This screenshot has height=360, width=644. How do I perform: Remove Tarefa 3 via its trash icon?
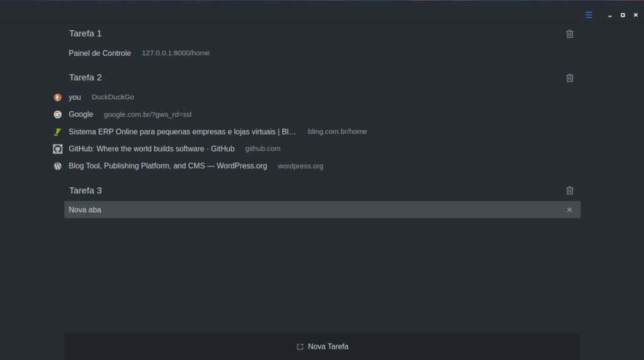point(570,190)
